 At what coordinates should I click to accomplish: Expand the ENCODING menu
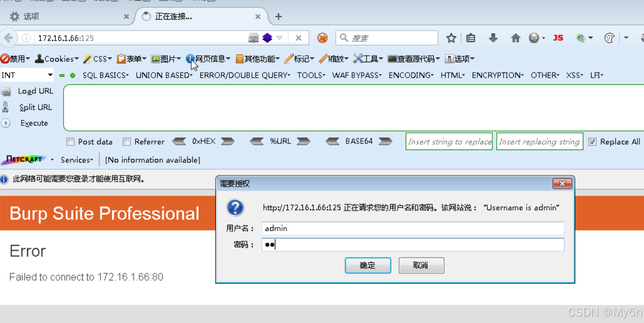pos(411,75)
